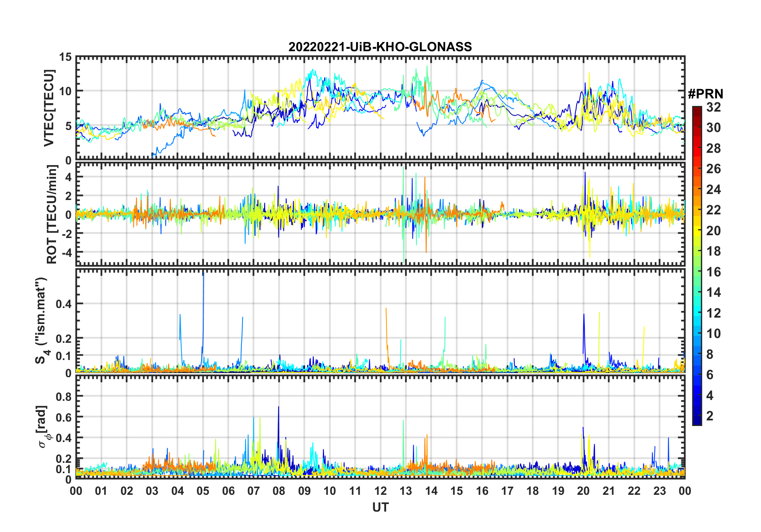This screenshot has height=532, width=761.
Task: Click x-axis tick label 23
Action: pos(659,491)
